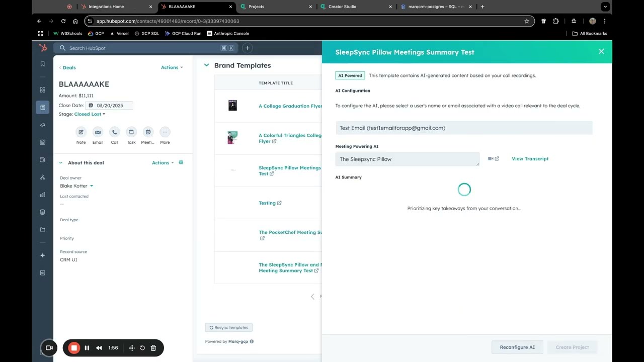Open A College Graduation Flyer template
Viewport: 644px width, 362px height.
[290, 106]
